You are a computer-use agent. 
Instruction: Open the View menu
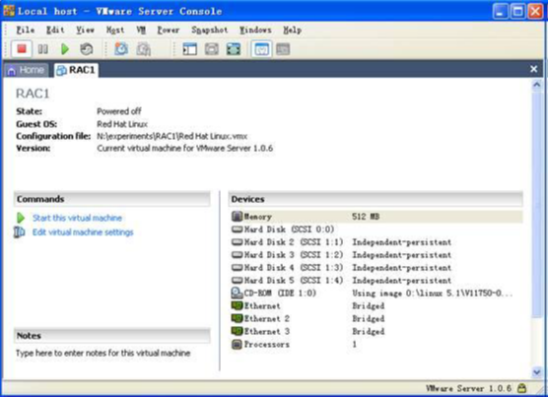coord(85,30)
